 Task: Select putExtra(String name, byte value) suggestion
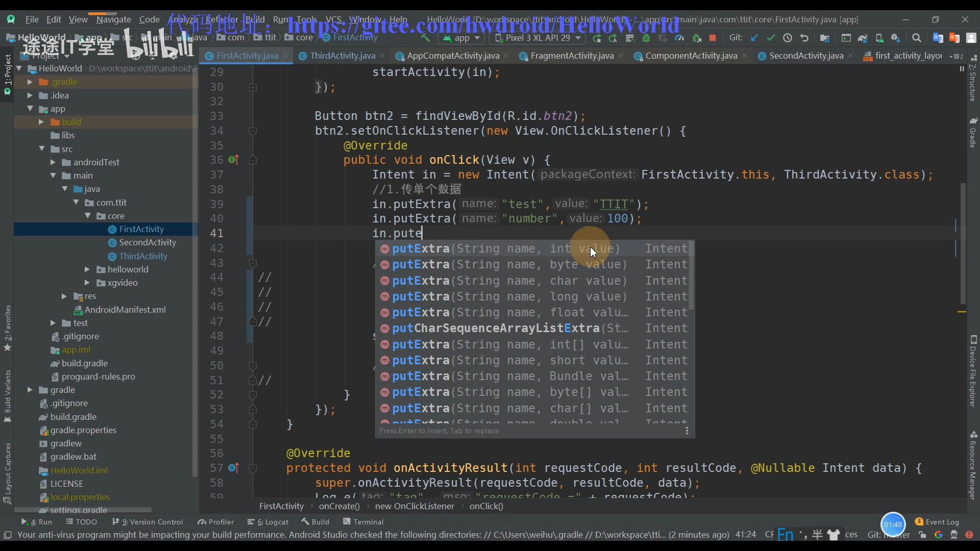click(x=532, y=264)
